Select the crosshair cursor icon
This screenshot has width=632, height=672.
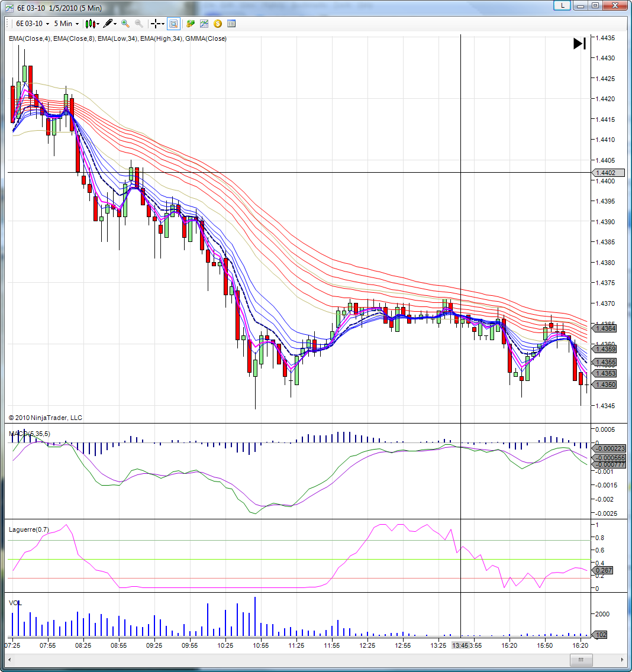click(155, 24)
